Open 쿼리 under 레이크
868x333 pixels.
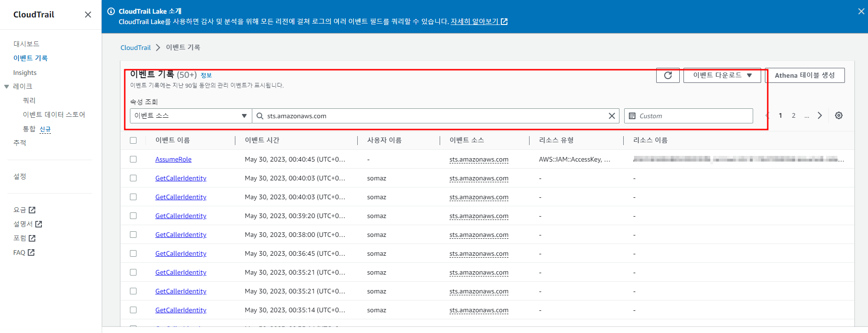[29, 100]
